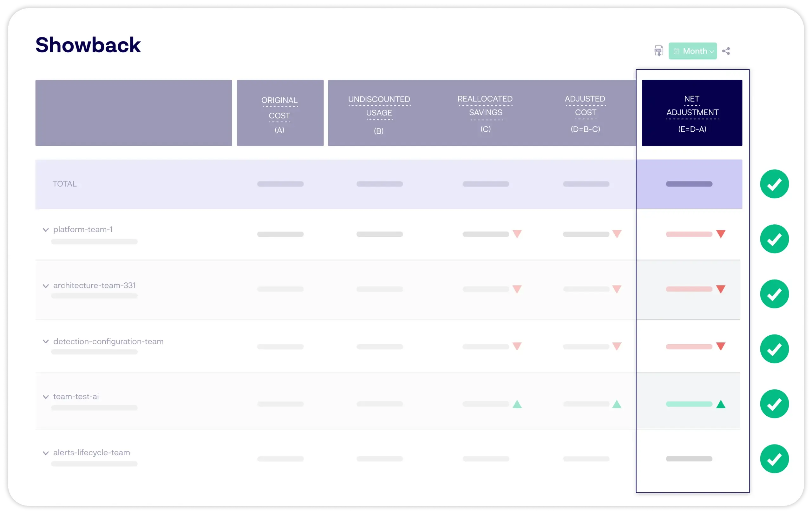Click green checkmark beside architecture-team-331 row
This screenshot has height=514, width=812.
point(774,294)
